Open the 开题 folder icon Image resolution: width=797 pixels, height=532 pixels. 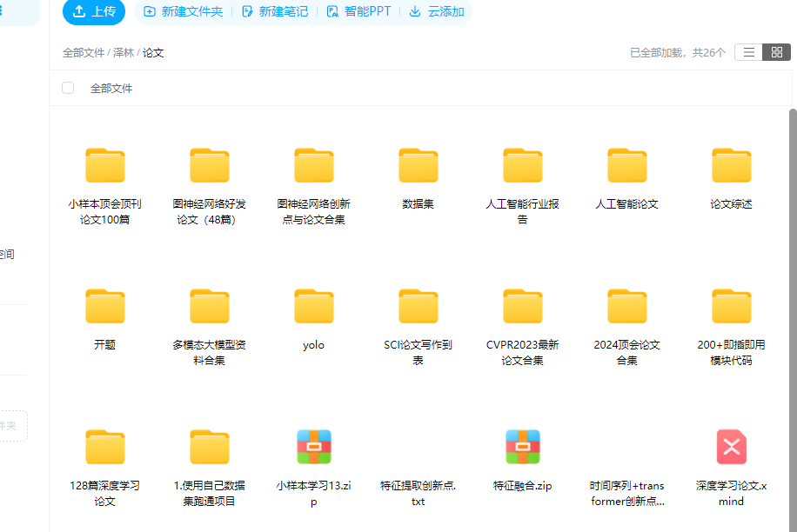pos(105,306)
